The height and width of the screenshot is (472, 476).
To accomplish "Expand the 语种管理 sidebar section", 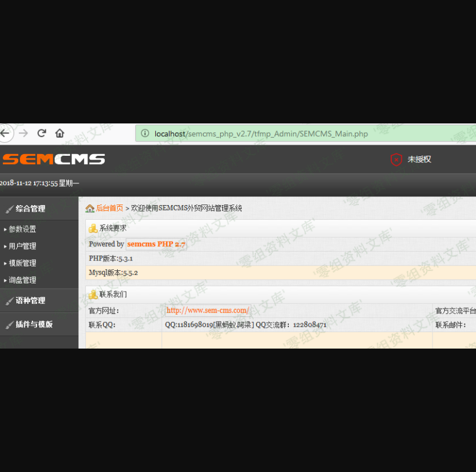I will tap(31, 300).
